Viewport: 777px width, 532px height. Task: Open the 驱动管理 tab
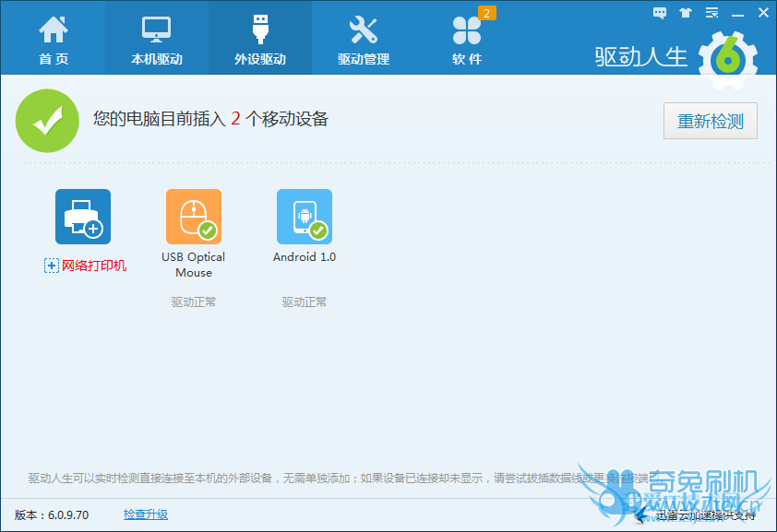pos(364,39)
